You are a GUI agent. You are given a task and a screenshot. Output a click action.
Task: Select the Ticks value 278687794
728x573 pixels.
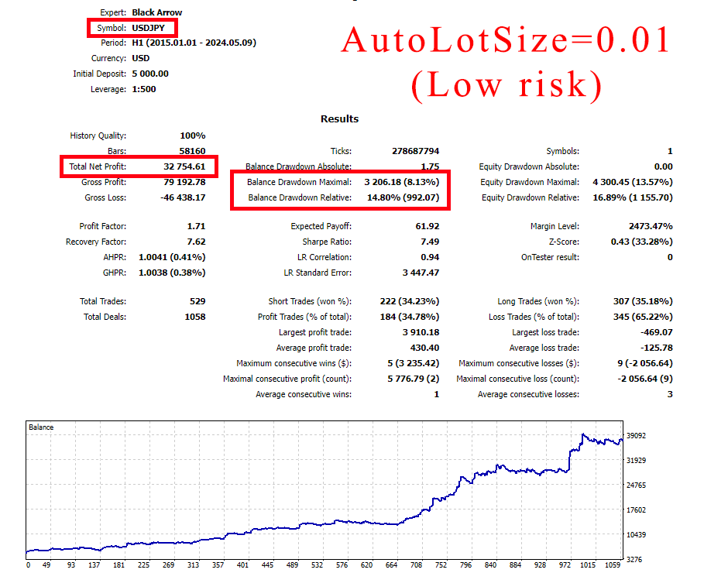(416, 151)
